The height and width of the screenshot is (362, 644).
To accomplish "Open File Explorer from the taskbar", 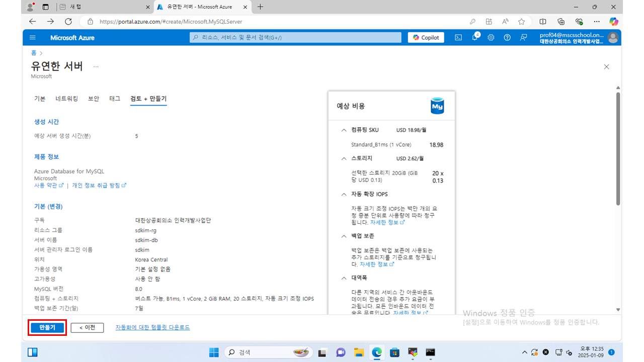I will point(359,352).
